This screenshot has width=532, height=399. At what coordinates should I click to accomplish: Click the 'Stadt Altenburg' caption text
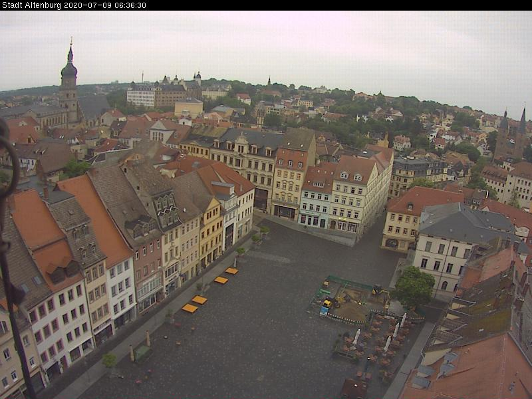32,5
